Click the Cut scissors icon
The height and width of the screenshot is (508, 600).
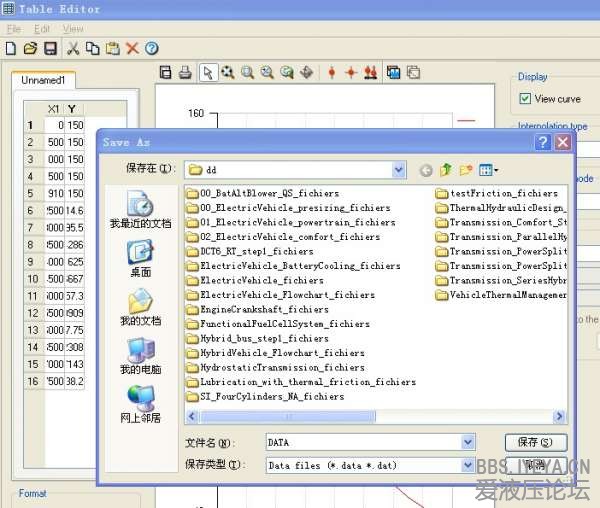pos(73,48)
